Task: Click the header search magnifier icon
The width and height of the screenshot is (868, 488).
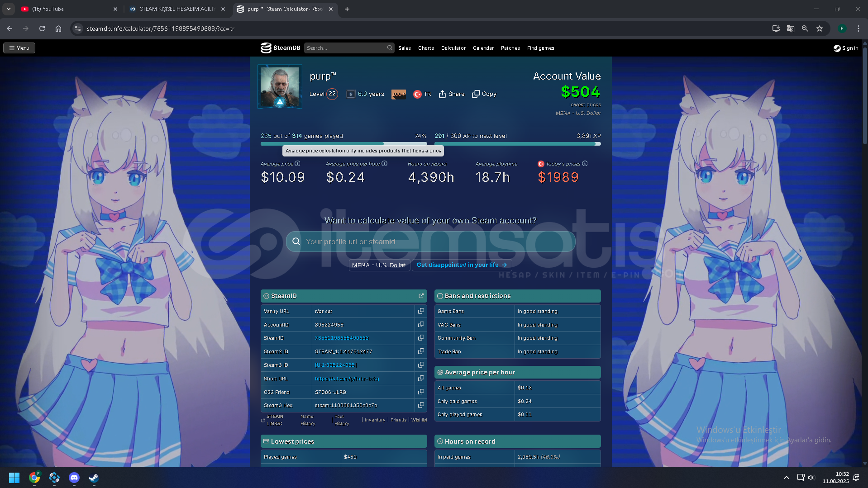Action: pos(390,48)
